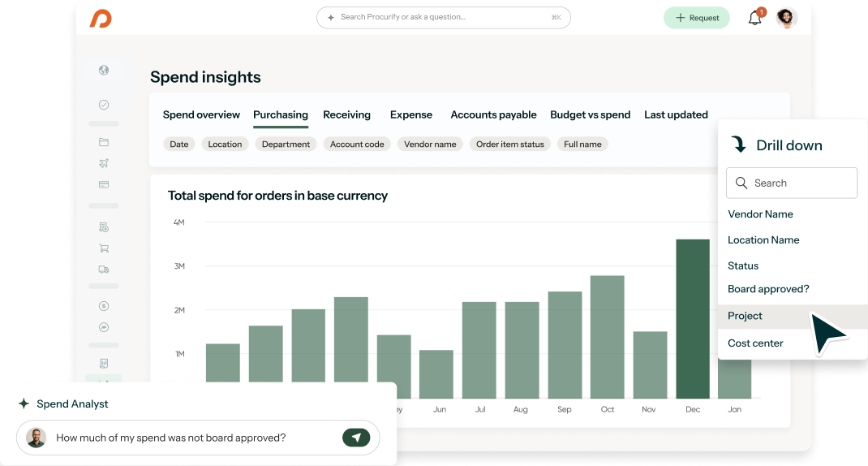Focus the Search Procurify field
868x466 pixels.
tap(444, 18)
